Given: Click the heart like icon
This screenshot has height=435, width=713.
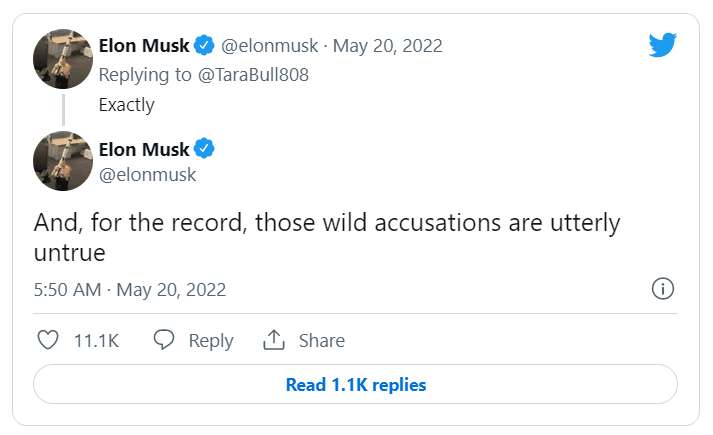Looking at the screenshot, I should 48,340.
